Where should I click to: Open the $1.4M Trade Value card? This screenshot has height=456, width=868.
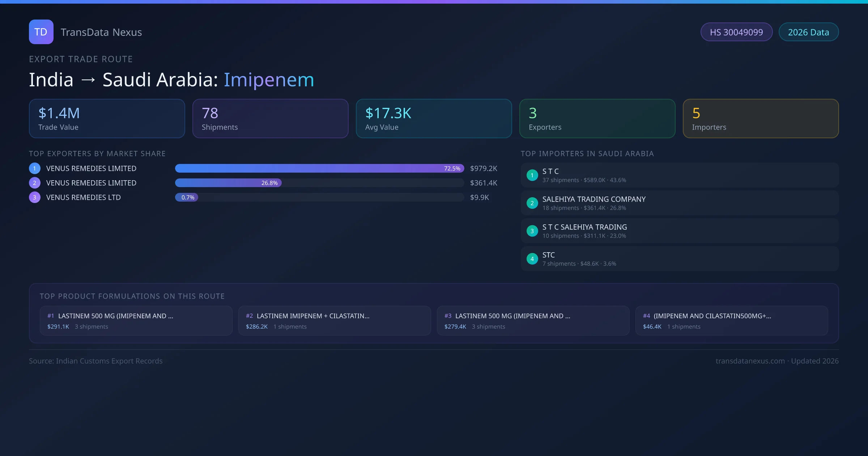pos(107,118)
